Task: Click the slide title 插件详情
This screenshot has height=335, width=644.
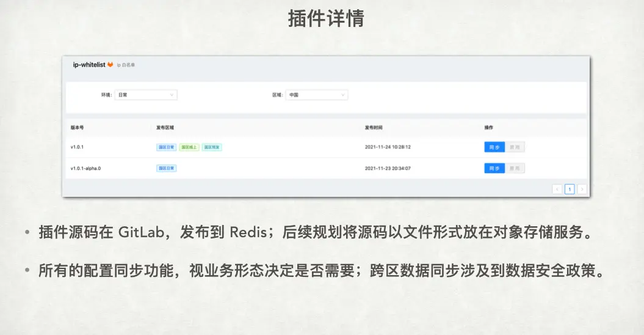Action: 326,18
